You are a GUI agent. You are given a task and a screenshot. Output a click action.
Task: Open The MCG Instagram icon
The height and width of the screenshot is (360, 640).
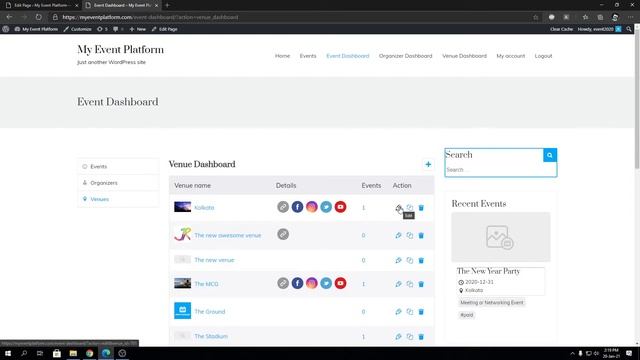311,283
